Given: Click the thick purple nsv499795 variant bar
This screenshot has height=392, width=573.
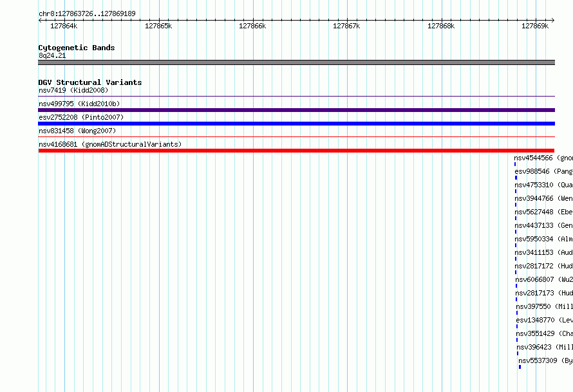Looking at the screenshot, I should tap(296, 110).
